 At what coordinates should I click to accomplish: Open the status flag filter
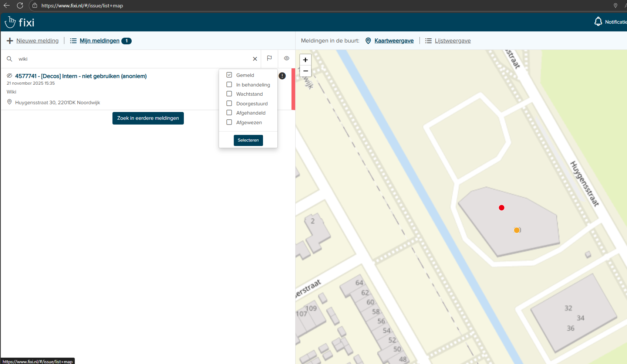tap(269, 58)
